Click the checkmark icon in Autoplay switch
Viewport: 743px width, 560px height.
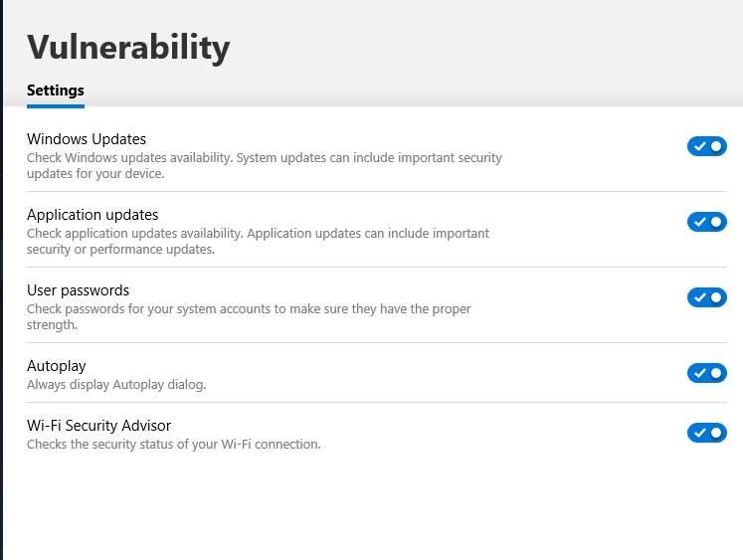(699, 373)
